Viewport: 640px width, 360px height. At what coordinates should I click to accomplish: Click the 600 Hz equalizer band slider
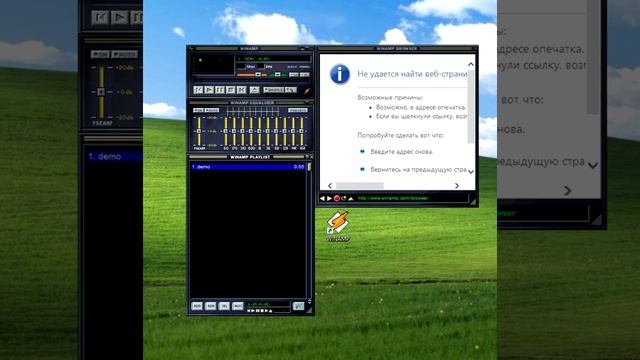(x=251, y=131)
